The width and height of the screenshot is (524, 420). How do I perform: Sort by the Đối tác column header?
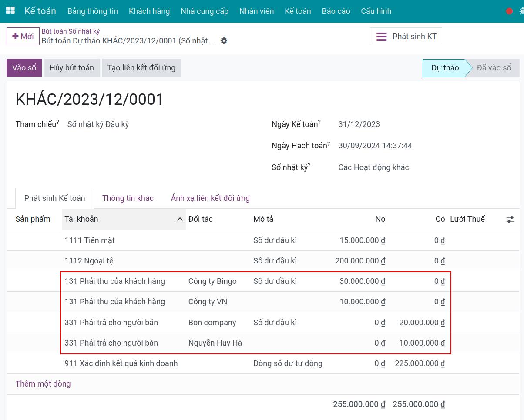point(201,219)
